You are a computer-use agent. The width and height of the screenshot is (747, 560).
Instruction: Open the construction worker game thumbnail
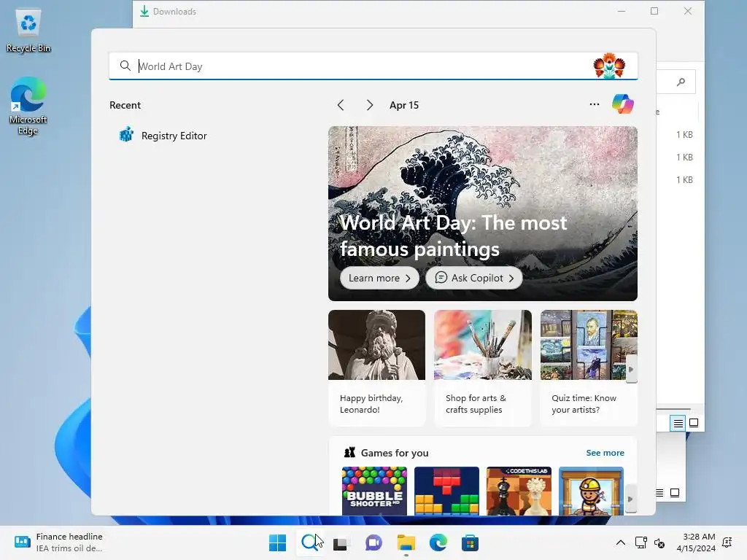[x=591, y=491]
